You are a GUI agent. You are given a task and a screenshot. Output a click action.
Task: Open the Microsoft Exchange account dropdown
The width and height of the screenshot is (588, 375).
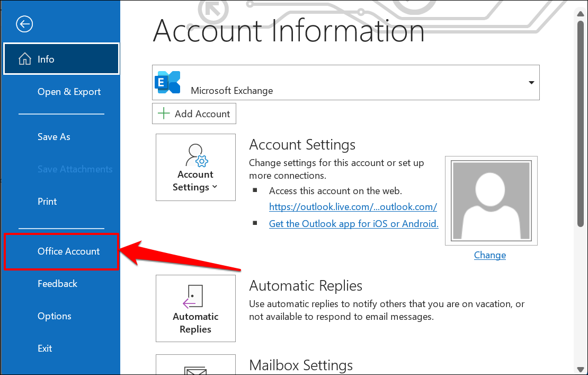pos(531,83)
